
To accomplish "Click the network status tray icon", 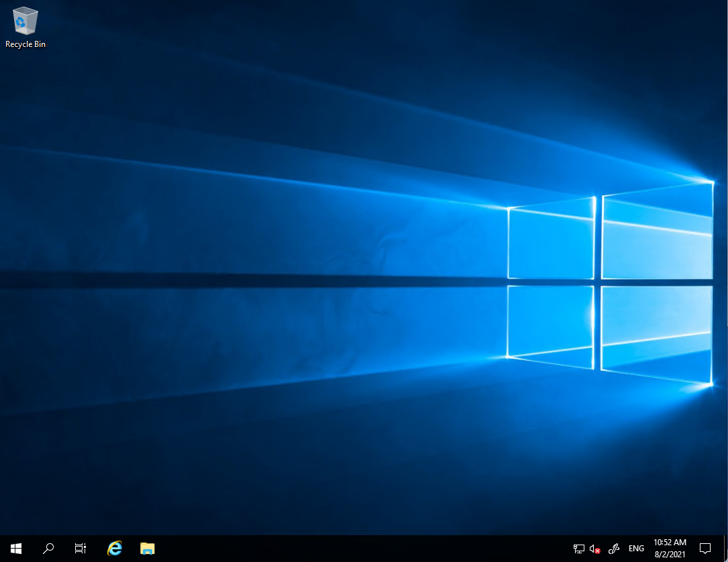I will click(578, 549).
